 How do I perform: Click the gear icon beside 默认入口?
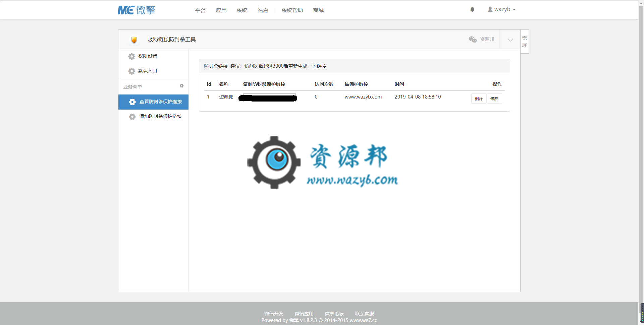[x=132, y=71]
